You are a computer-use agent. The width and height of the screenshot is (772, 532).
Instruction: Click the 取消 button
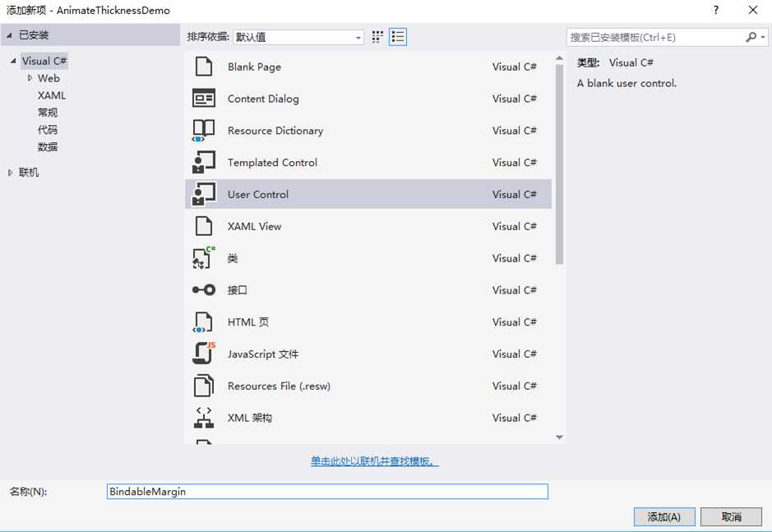731,516
